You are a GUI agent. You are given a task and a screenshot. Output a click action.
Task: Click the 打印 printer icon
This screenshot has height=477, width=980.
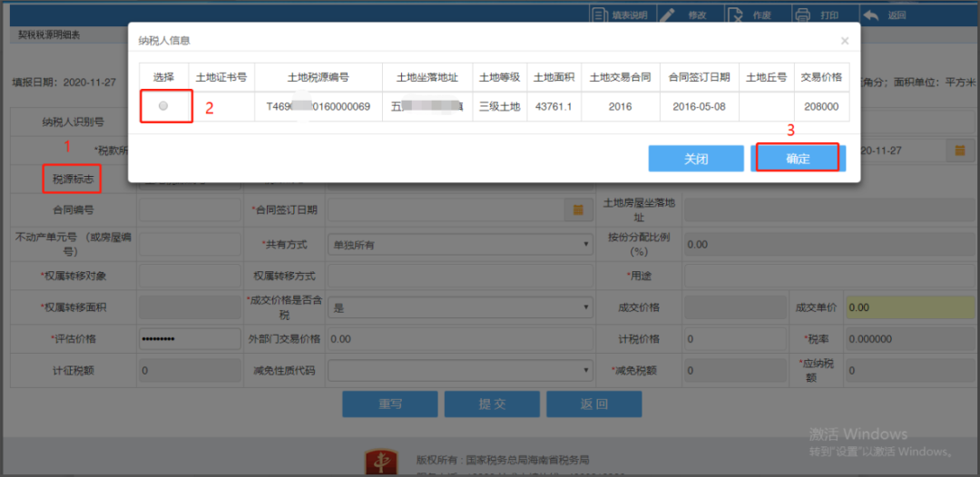[803, 15]
